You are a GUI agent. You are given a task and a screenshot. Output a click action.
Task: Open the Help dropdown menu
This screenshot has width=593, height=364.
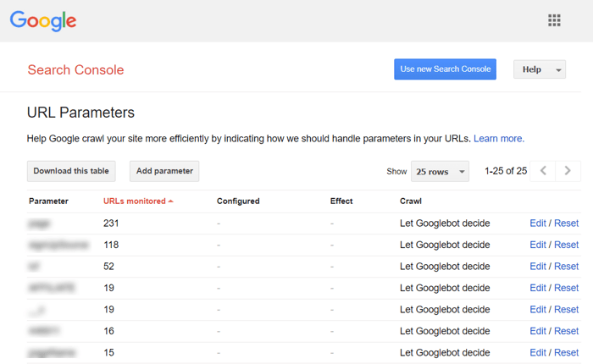pyautogui.click(x=540, y=69)
